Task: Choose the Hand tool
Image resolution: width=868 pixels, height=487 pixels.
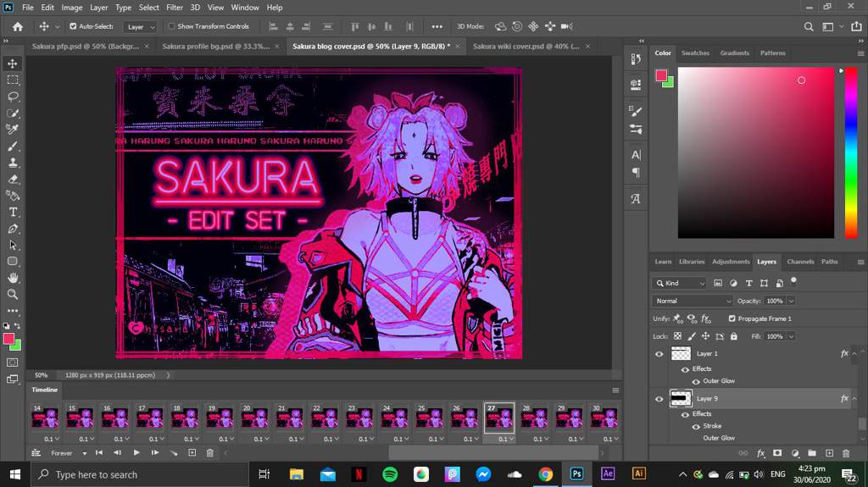Action: [13, 278]
